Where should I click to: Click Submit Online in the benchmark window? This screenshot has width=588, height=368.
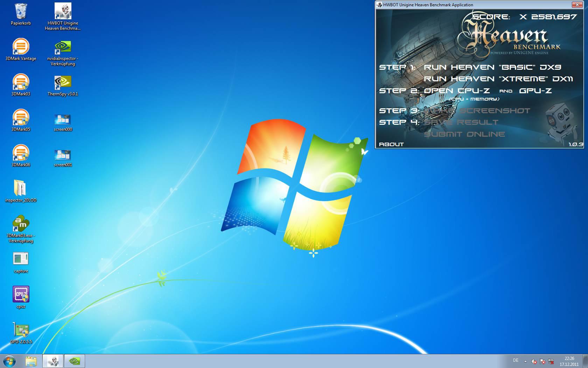coord(464,134)
